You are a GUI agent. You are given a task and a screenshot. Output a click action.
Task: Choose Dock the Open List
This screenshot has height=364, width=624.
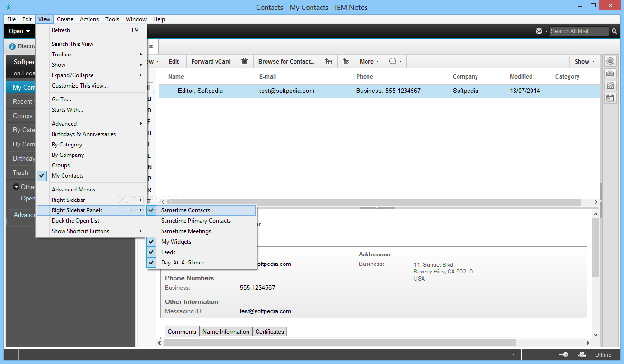[91, 221]
